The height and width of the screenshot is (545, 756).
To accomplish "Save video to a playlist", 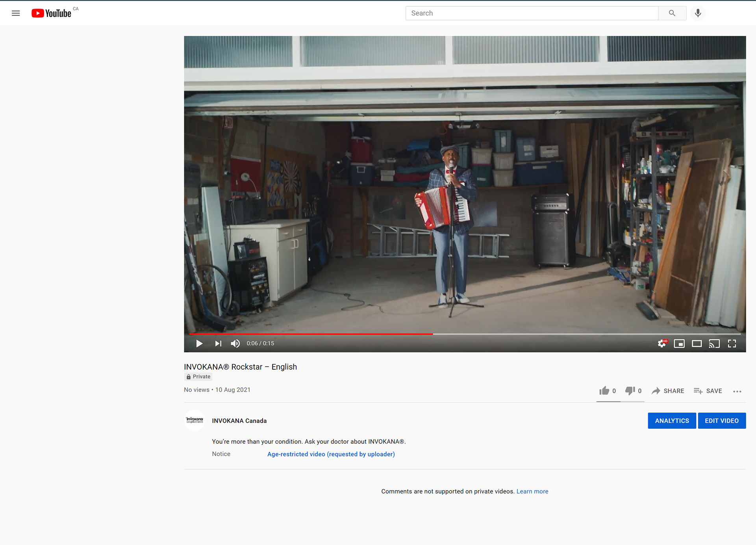I will [x=708, y=391].
